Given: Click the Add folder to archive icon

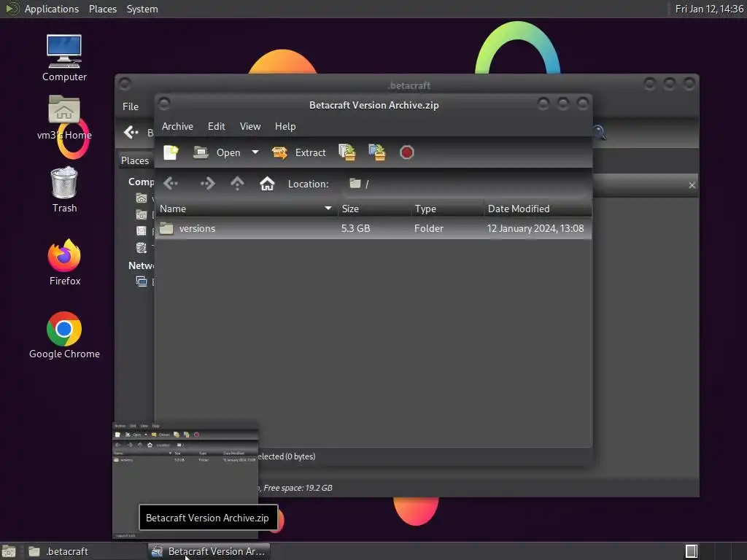Looking at the screenshot, I should [x=377, y=152].
